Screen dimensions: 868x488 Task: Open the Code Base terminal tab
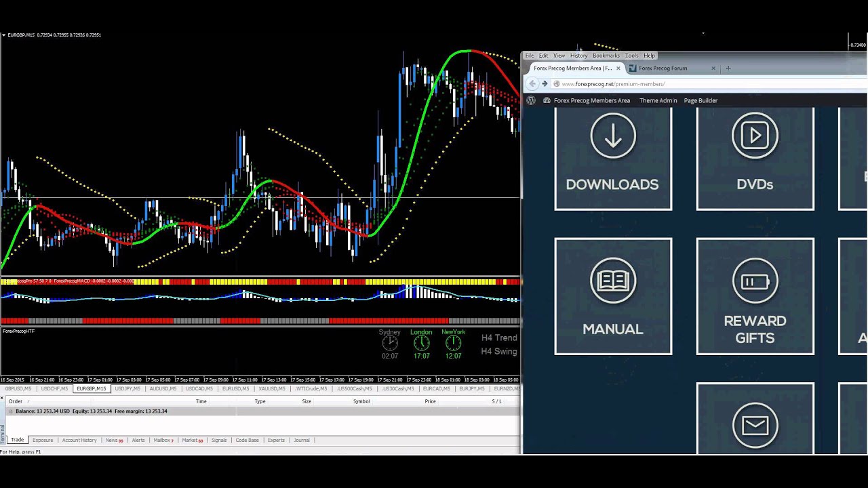pyautogui.click(x=247, y=440)
